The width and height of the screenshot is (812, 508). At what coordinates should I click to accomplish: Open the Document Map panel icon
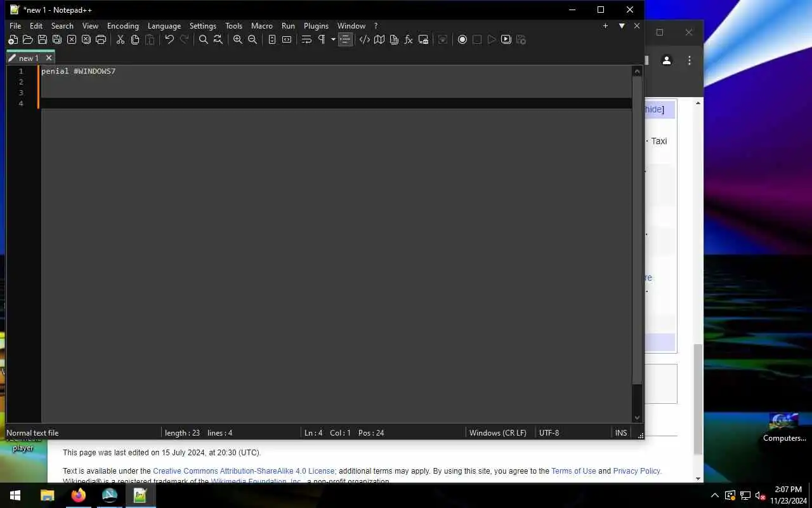[x=379, y=39]
